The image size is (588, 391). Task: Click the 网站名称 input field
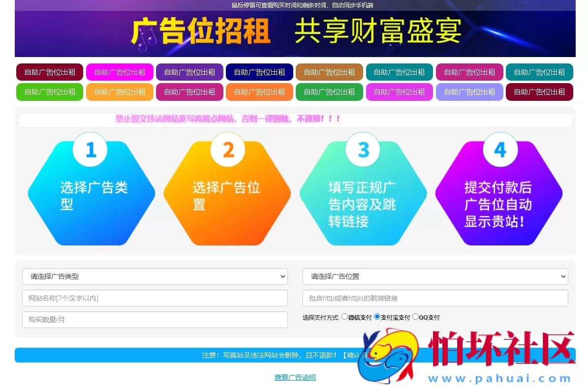point(155,298)
